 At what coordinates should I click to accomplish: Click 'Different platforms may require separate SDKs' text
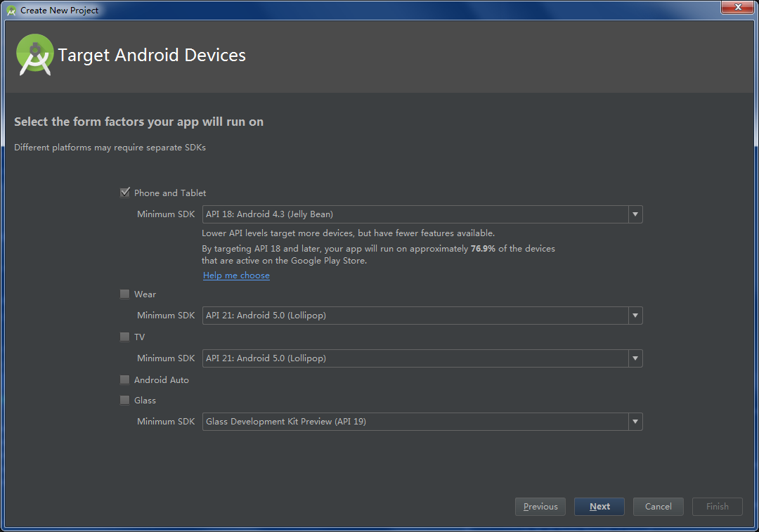click(110, 148)
